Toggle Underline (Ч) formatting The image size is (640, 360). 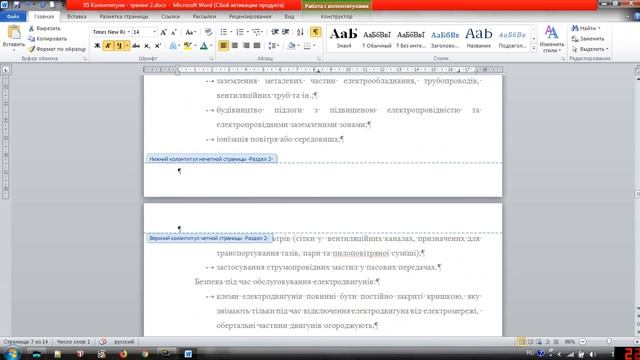pos(119,46)
